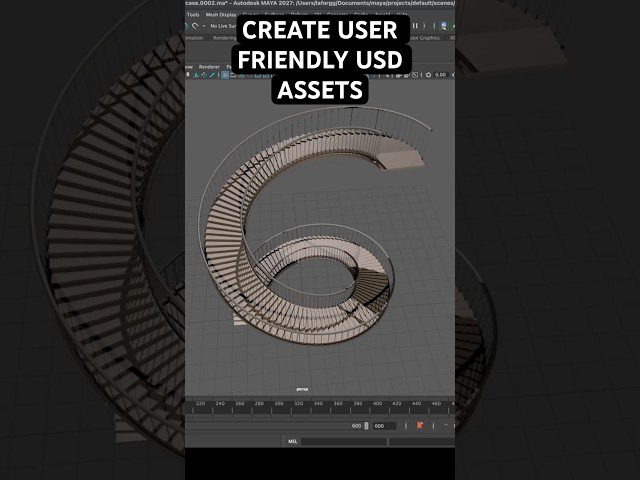Toggle the highlighted grid icon in panel toolbar
Image resolution: width=640 pixels, height=480 pixels.
225,75
